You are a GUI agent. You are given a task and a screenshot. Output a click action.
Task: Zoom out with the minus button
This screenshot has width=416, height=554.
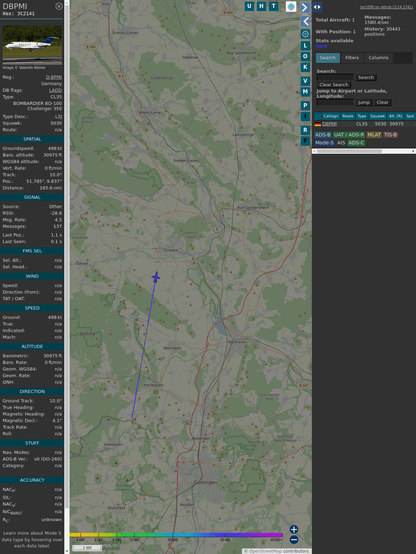pos(294,540)
